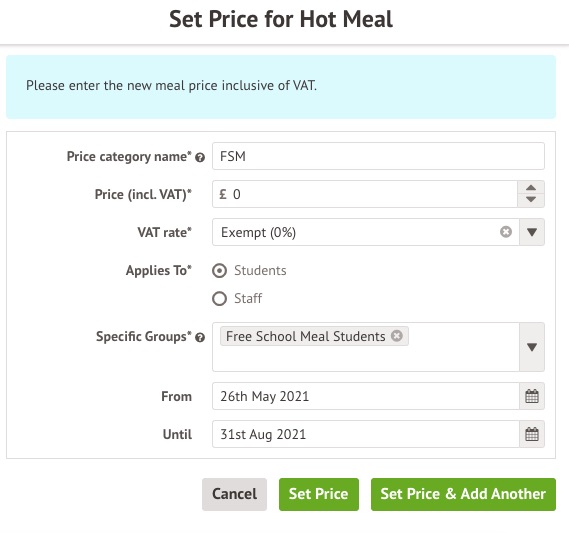Select the Staff radio option

point(220,299)
